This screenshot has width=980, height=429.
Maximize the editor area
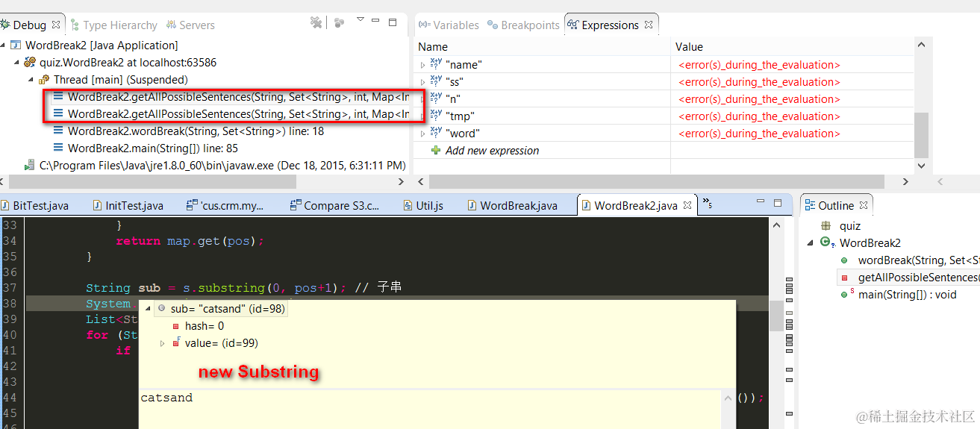click(777, 203)
